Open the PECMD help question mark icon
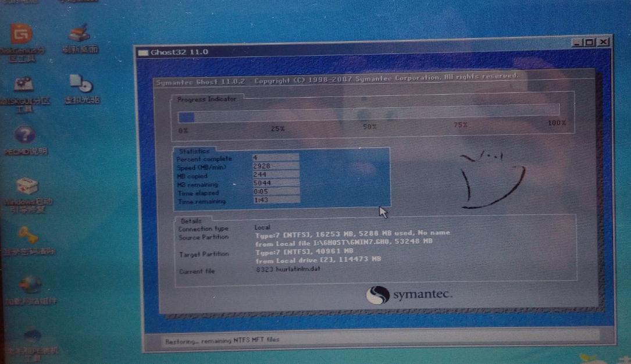 24,135
